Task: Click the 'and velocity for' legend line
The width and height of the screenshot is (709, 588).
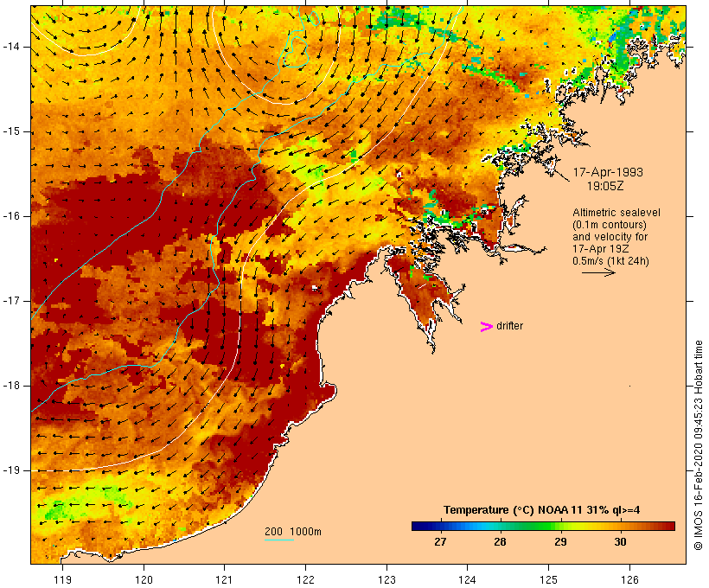Action: pyautogui.click(x=610, y=237)
